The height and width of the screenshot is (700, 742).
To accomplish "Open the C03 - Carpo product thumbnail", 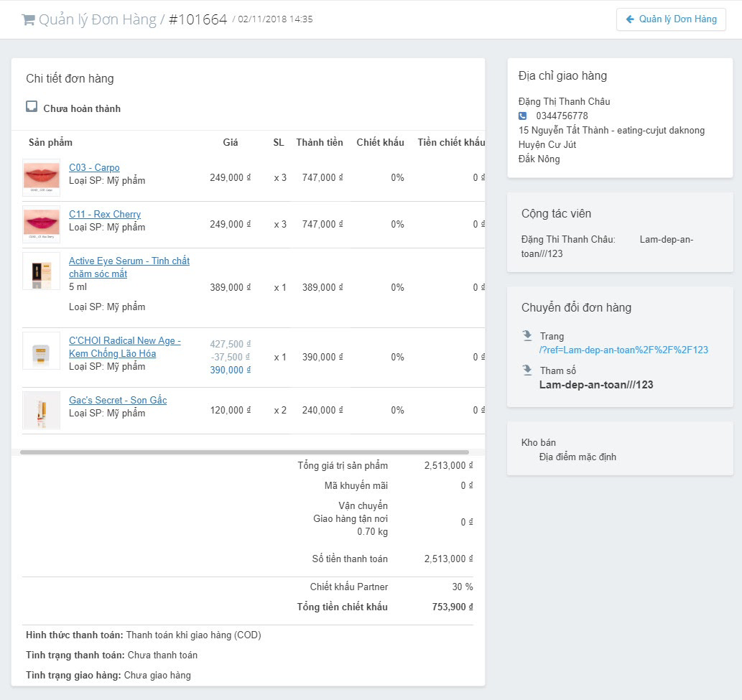I will click(41, 177).
